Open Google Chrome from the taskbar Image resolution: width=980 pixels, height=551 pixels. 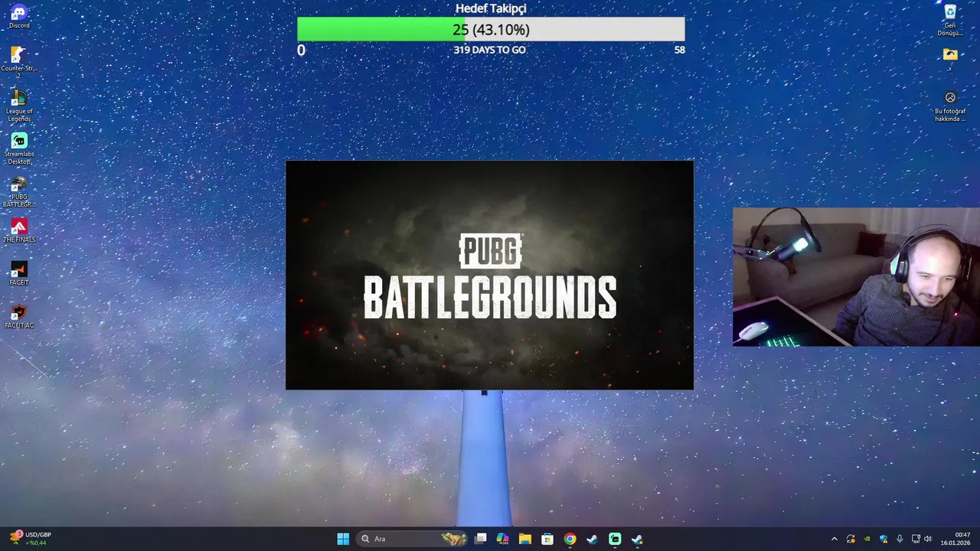click(570, 539)
